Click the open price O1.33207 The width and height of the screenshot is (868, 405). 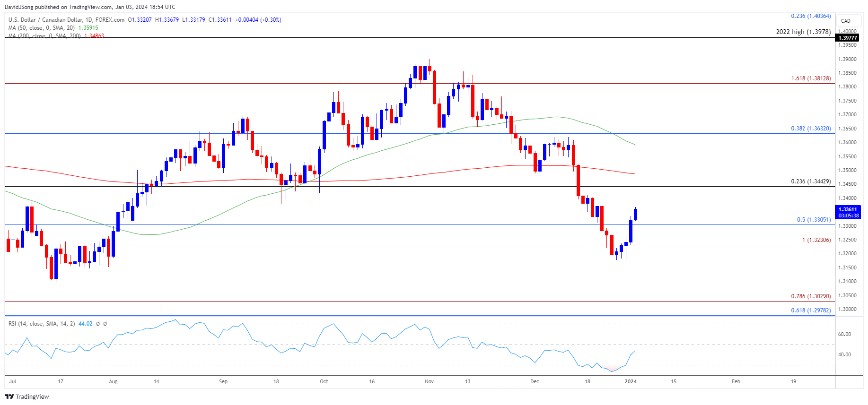(140, 20)
